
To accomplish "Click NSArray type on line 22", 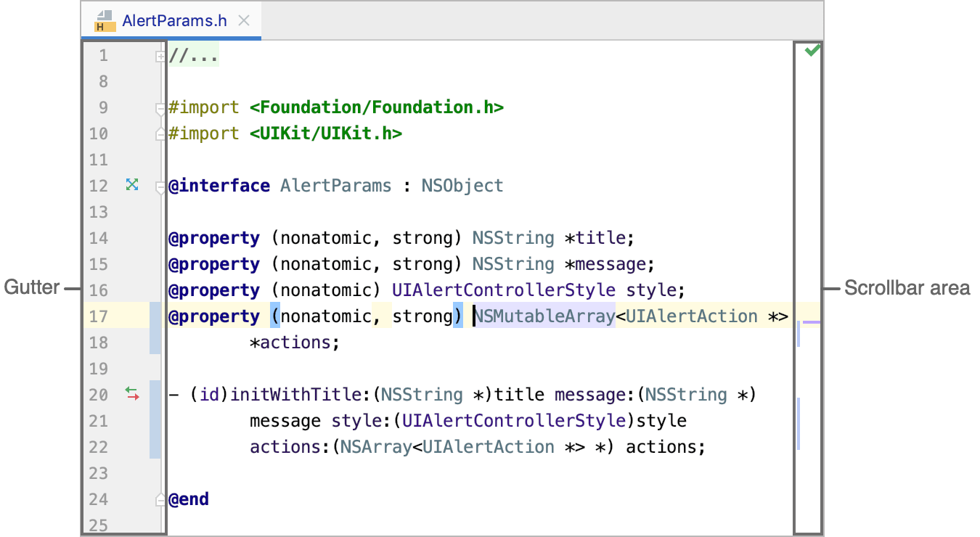I will (x=376, y=447).
